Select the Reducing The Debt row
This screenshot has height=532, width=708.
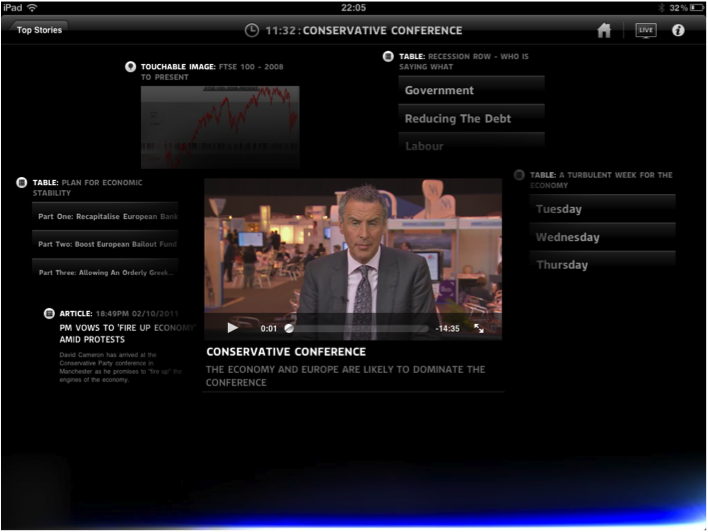coord(471,118)
